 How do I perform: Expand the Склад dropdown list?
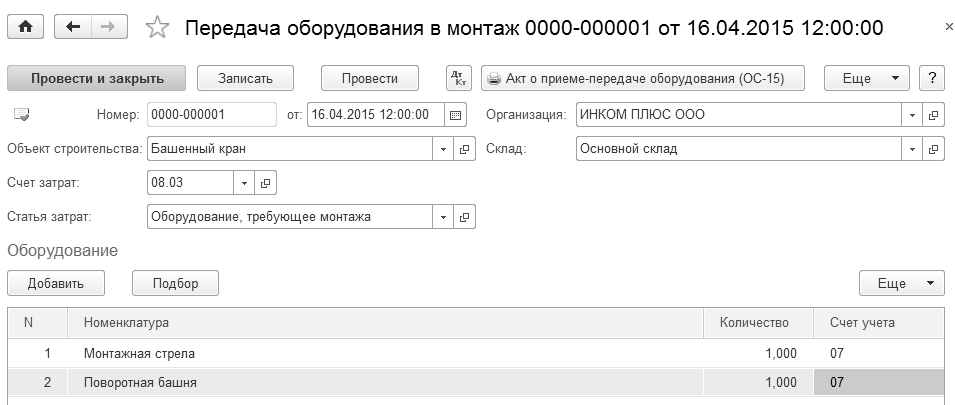pos(912,149)
